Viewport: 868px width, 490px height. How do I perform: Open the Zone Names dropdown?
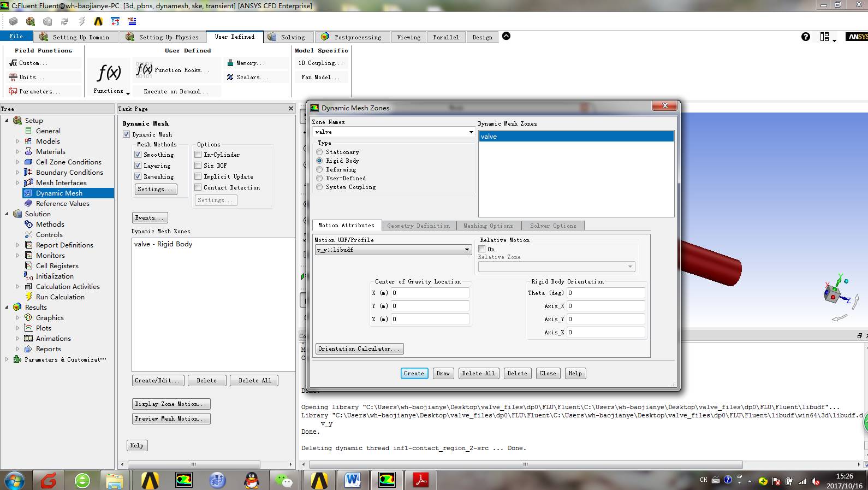pos(471,132)
